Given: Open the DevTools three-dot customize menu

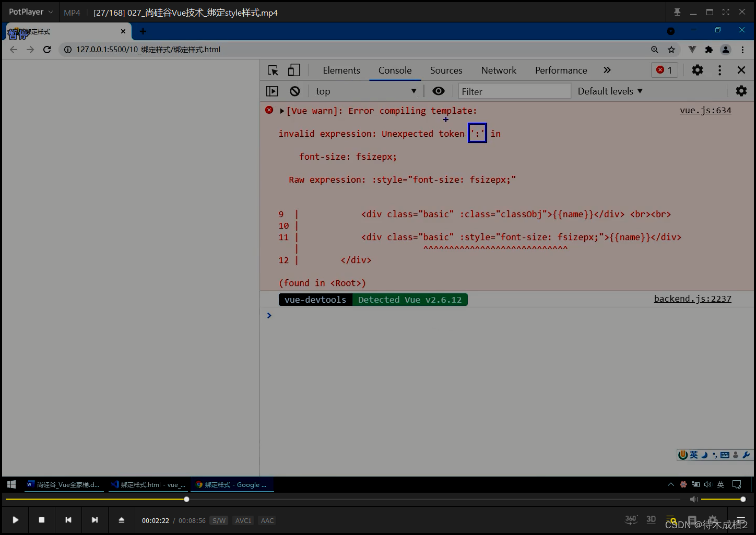Looking at the screenshot, I should 720,70.
